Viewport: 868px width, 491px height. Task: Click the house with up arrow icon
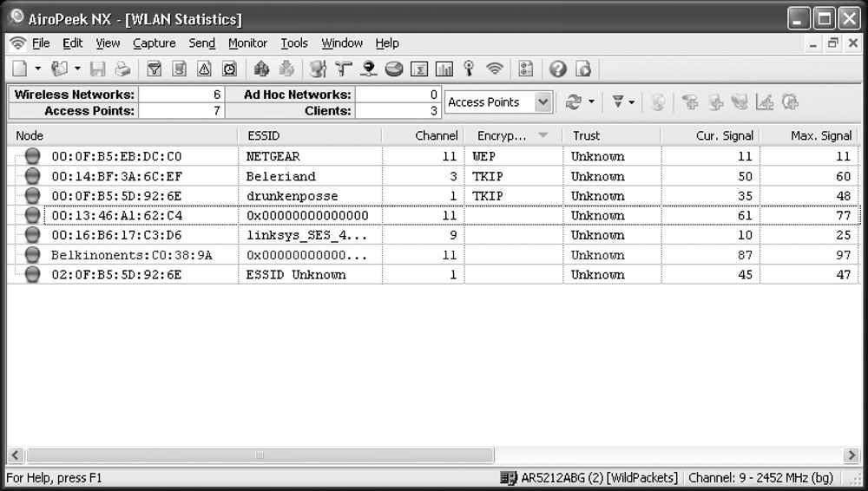point(261,69)
